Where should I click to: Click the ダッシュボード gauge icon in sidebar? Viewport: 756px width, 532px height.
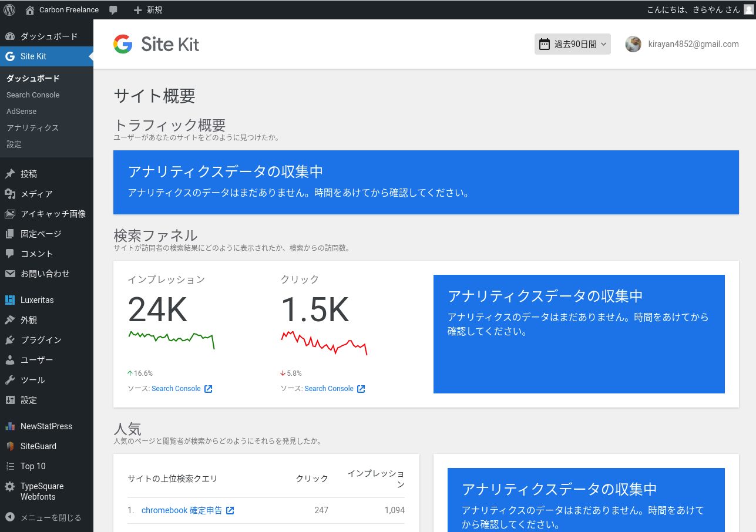(9, 36)
